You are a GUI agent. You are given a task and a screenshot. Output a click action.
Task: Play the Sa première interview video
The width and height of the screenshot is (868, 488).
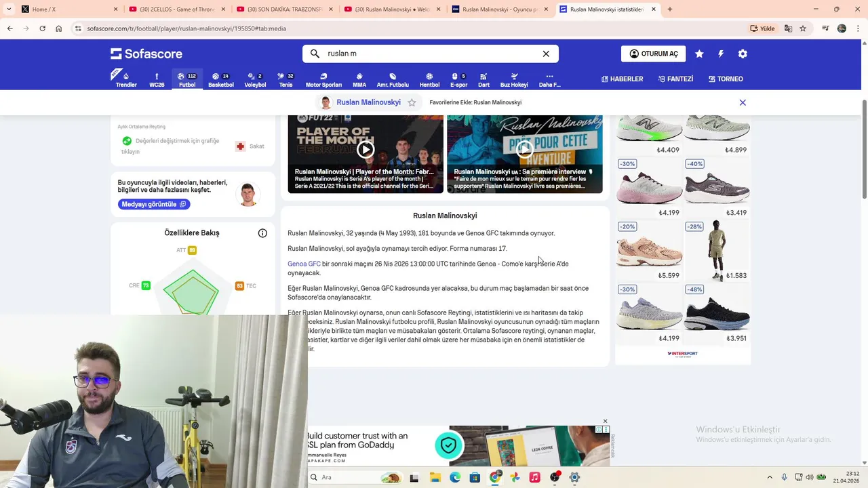click(524, 150)
